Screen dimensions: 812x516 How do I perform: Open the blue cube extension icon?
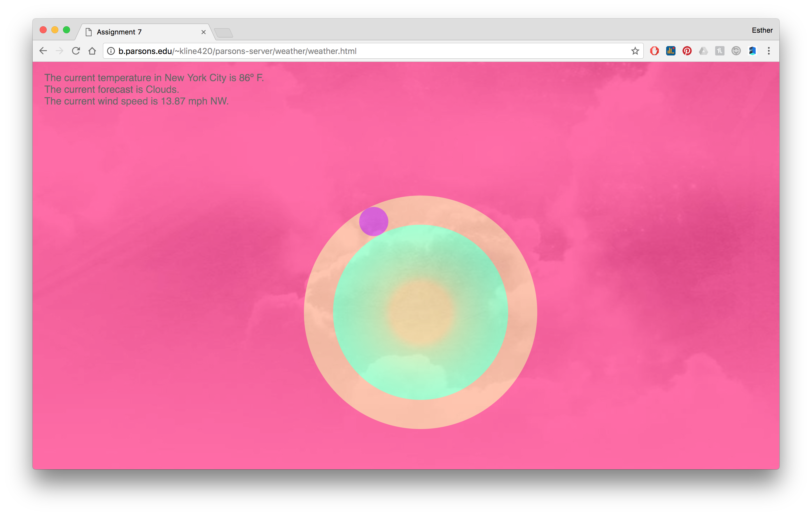point(752,51)
